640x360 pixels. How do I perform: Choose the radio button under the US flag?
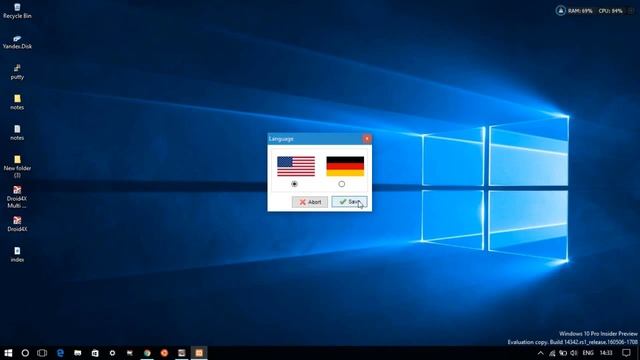(294, 184)
